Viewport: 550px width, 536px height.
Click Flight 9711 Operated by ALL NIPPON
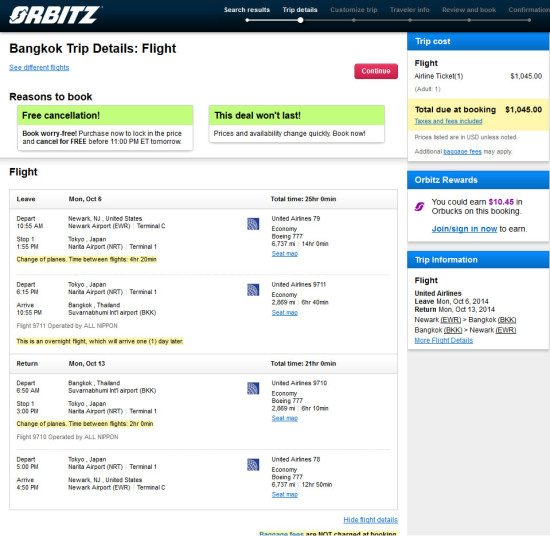tap(67, 326)
